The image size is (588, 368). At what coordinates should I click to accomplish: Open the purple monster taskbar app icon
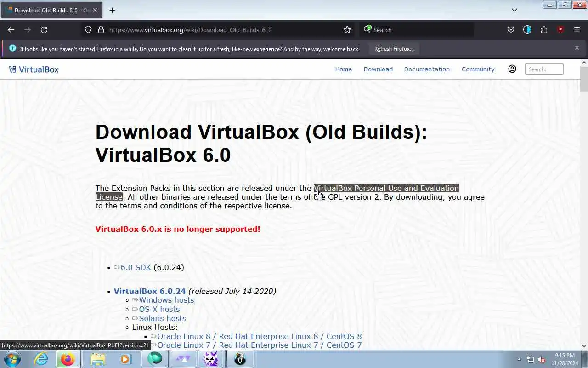click(x=211, y=359)
